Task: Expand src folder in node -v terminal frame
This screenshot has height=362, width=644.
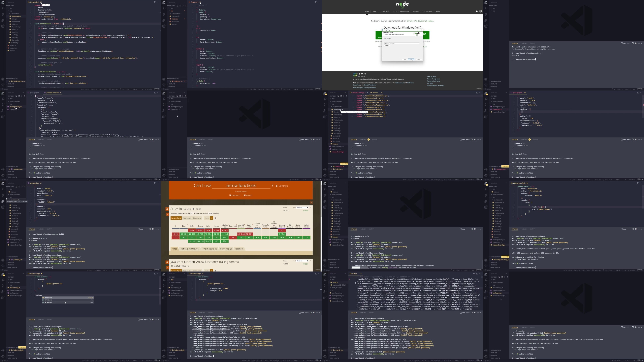Action: [x=494, y=11]
